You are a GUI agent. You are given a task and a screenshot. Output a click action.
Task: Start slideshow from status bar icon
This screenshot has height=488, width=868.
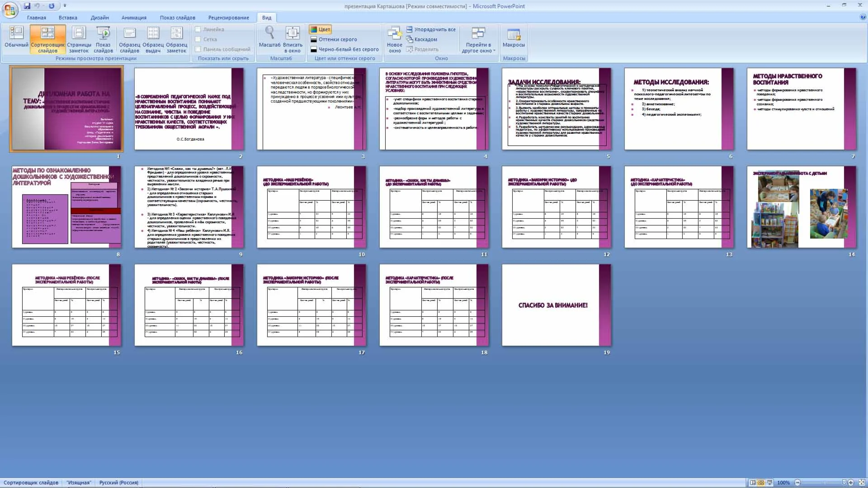769,483
